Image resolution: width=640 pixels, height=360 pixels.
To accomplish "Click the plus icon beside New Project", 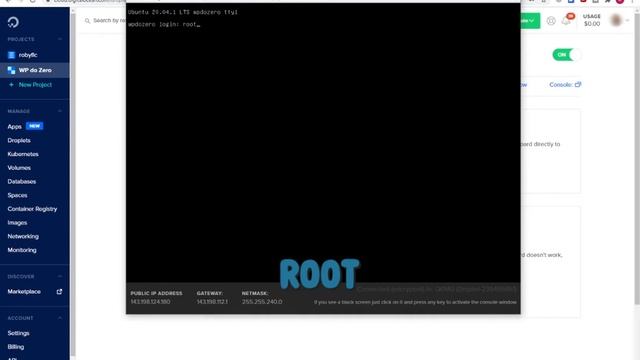I will 11,85.
